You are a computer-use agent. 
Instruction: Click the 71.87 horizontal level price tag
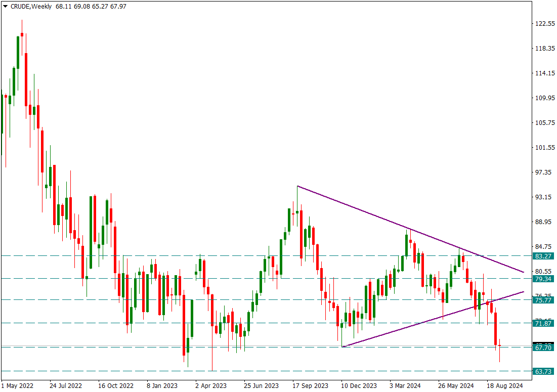click(x=543, y=323)
